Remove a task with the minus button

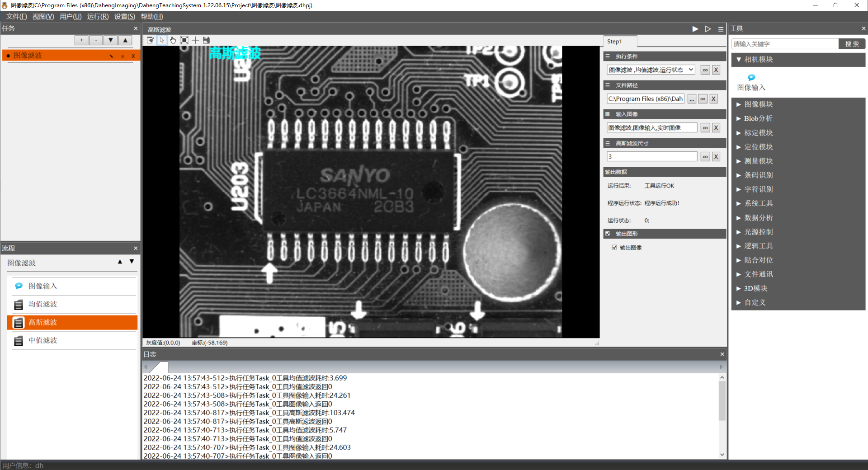(96, 40)
